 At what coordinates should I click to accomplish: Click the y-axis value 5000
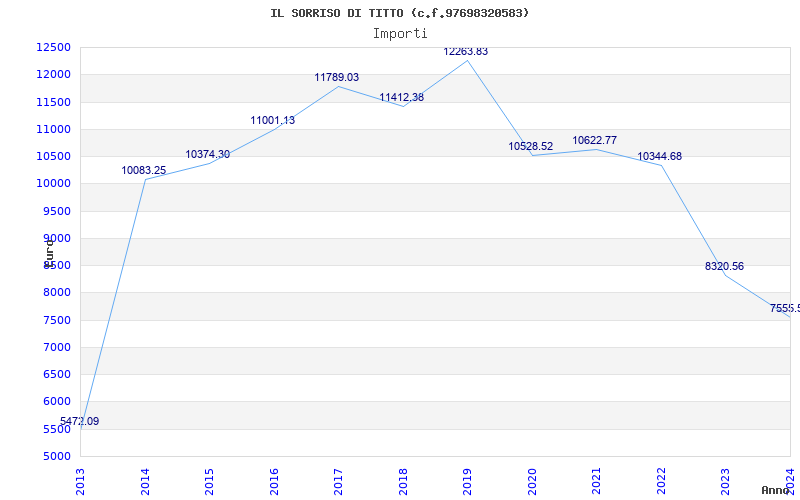click(56, 457)
